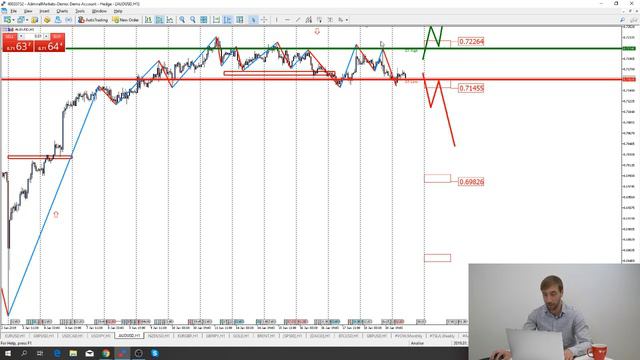The image size is (640, 360).
Task: Open File Explorer from the taskbar
Action: click(73, 353)
